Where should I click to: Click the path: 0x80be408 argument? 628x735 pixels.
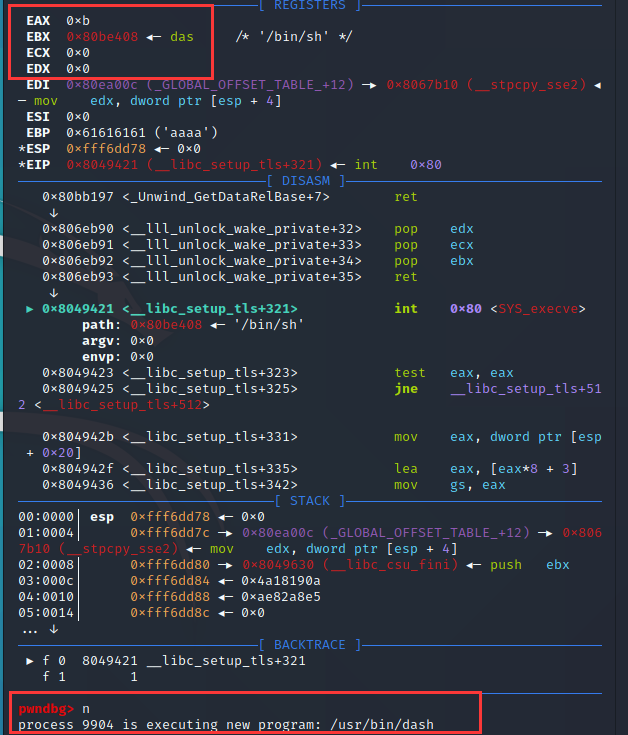193,324
